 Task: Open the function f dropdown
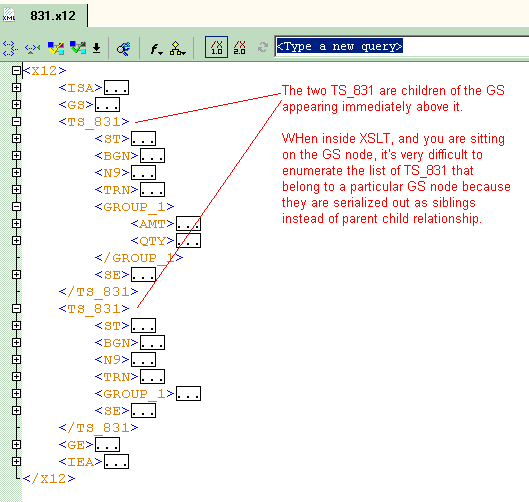click(x=156, y=49)
